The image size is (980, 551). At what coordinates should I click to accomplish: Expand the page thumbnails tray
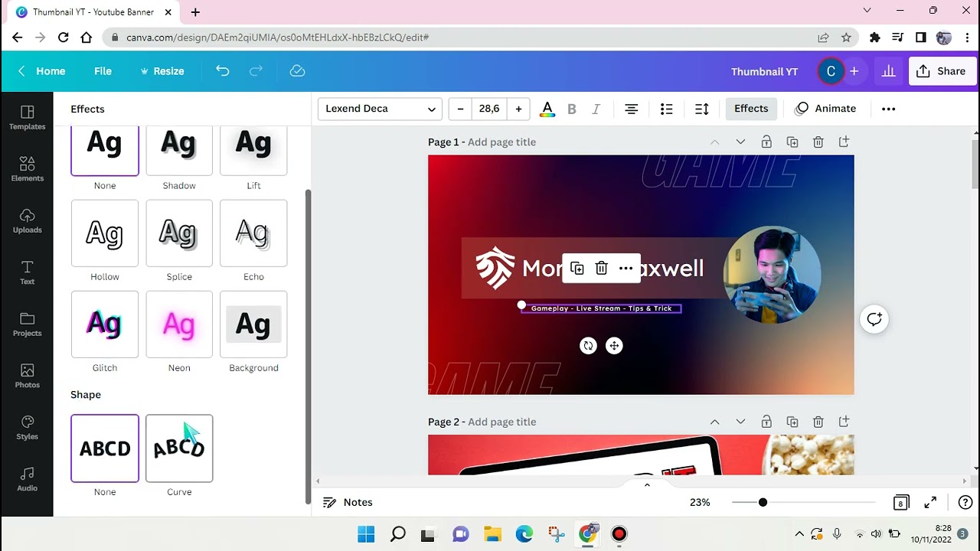(x=647, y=484)
